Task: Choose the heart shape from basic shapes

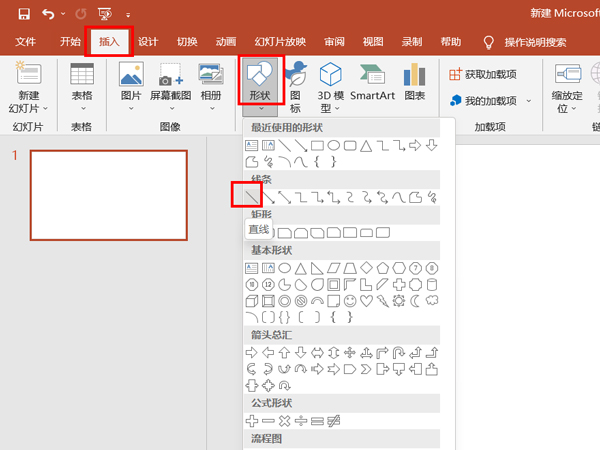Action: point(366,300)
